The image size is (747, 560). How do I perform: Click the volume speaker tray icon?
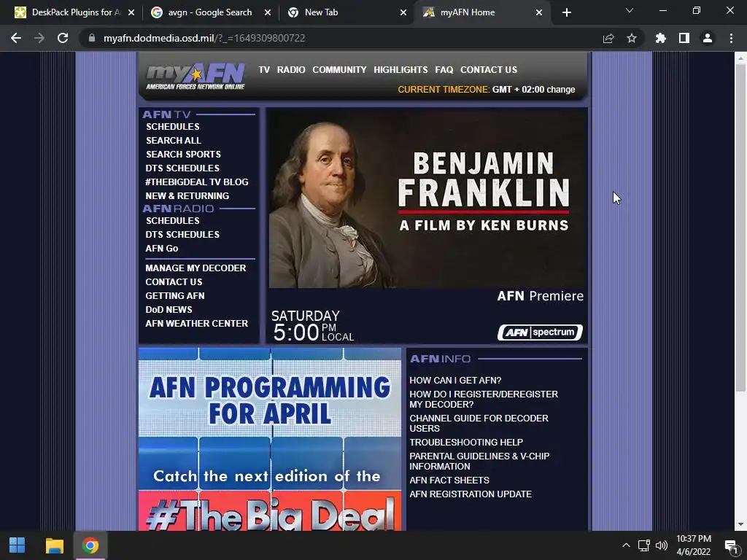[661, 545]
